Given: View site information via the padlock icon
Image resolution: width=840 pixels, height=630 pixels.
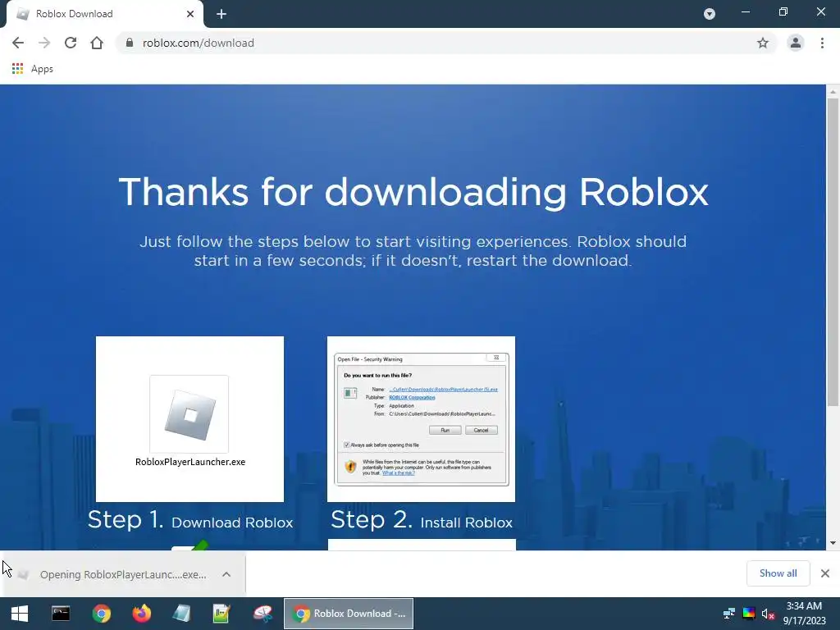Looking at the screenshot, I should (x=129, y=43).
